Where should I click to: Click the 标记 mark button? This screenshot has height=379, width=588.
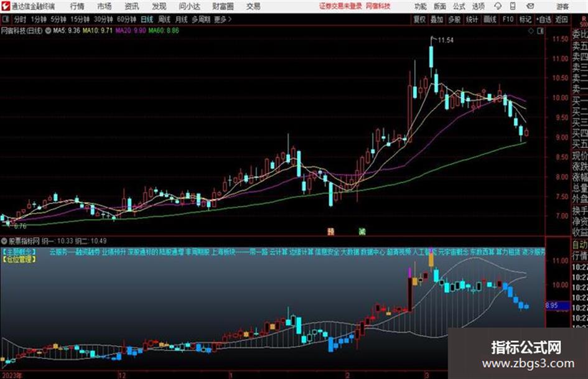click(525, 19)
